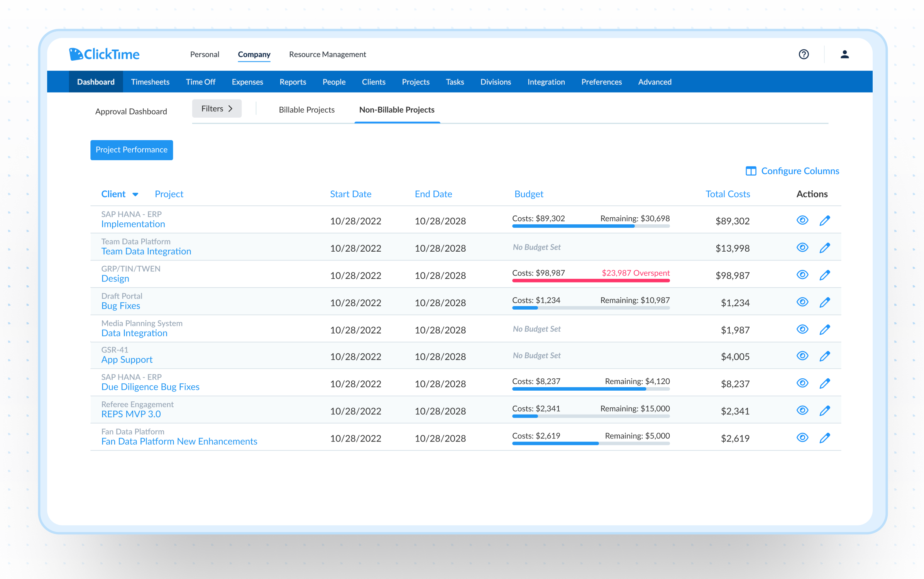Click the overspent red budget bar for Design
The image size is (924, 579).
tap(591, 281)
